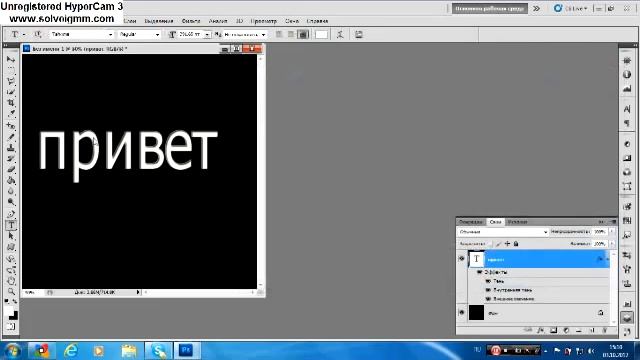The height and width of the screenshot is (360, 640).
Task: Click the Основная рабочая среда workspace button
Action: point(489,8)
